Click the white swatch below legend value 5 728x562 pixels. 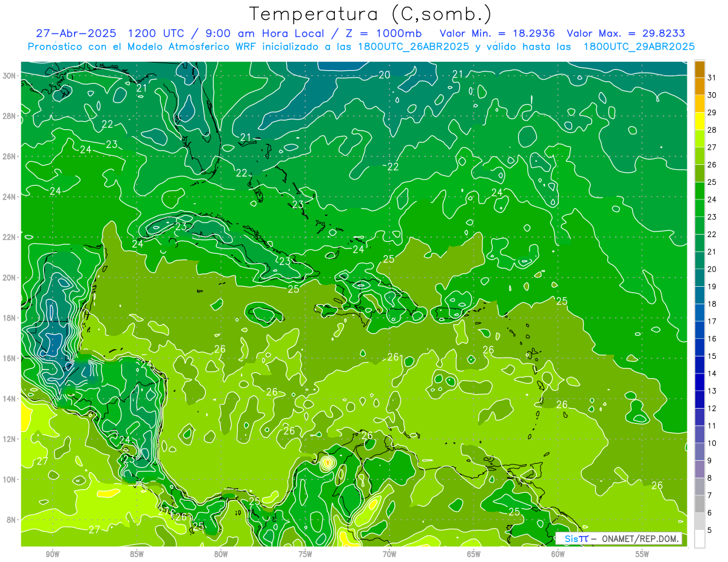pos(699,539)
